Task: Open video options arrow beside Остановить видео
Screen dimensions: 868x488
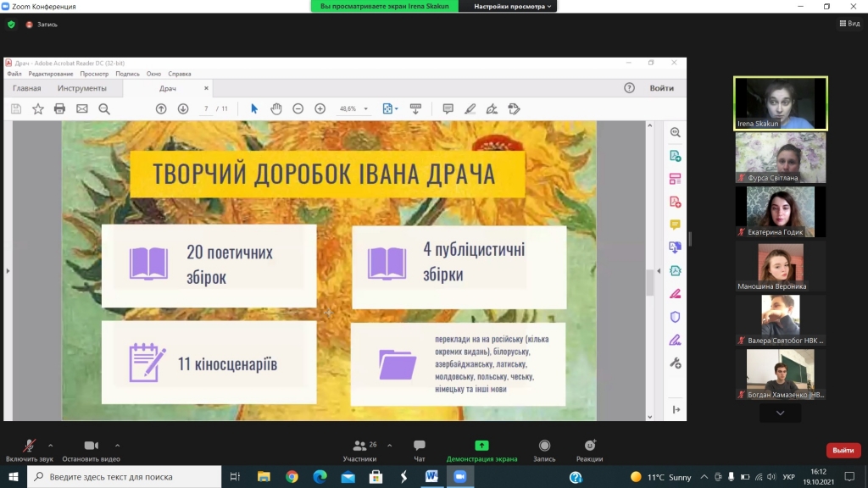Action: click(117, 446)
